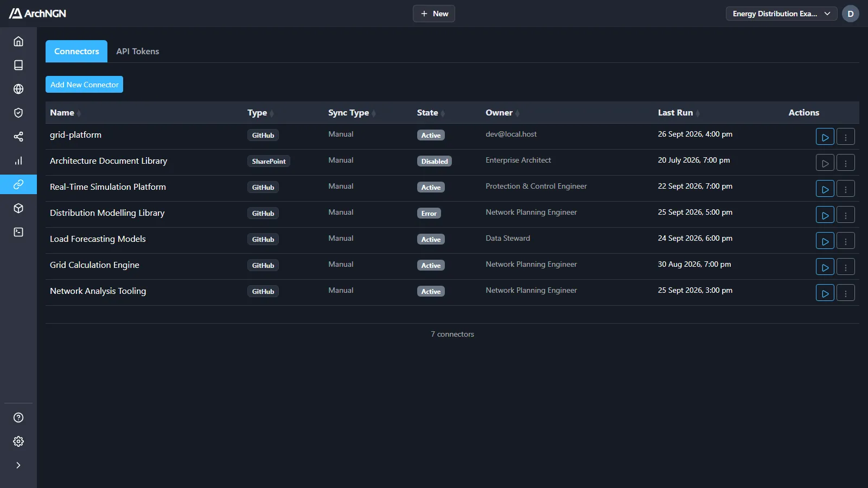
Task: Click the Error state badge
Action: point(429,213)
